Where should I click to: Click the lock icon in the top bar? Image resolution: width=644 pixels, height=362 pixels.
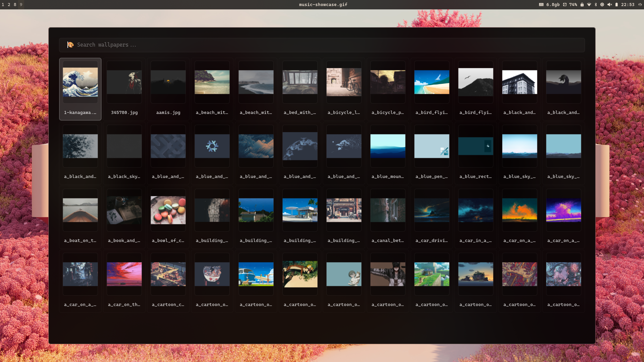[x=582, y=5]
